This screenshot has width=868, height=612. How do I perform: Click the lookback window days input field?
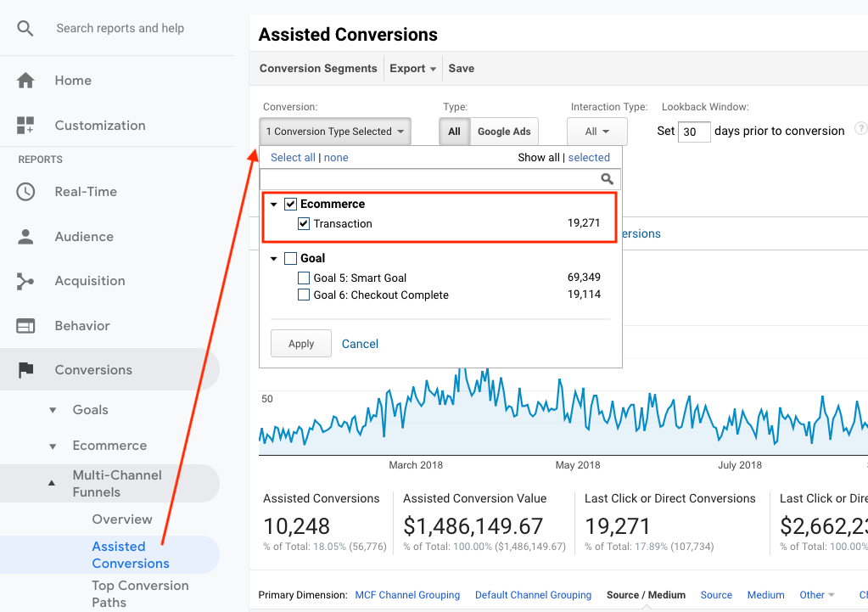click(x=694, y=132)
